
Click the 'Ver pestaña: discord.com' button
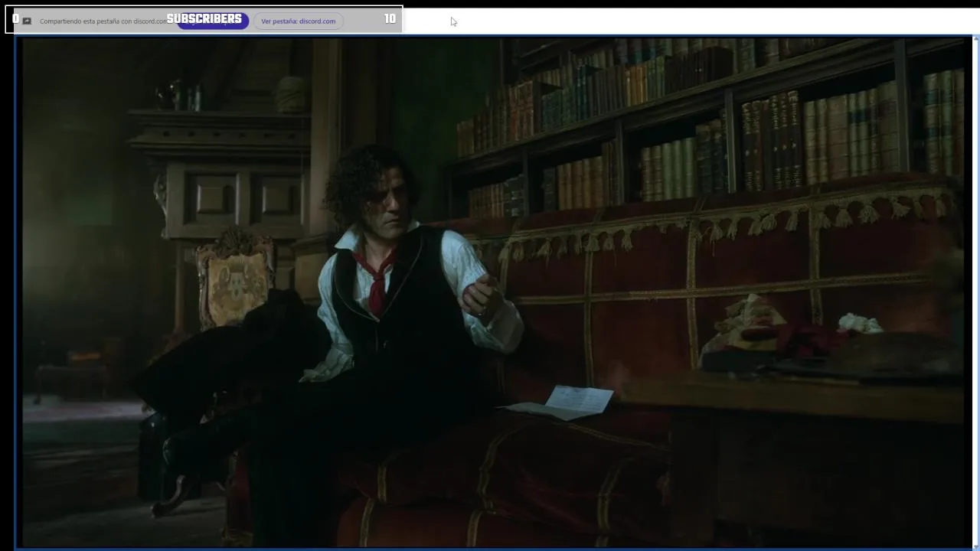(x=298, y=21)
